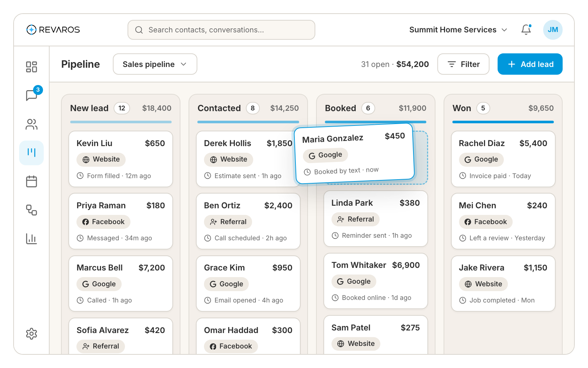The height and width of the screenshot is (368, 588).
Task: Click Referral tag on Ben Ortiz card
Action: 228,222
